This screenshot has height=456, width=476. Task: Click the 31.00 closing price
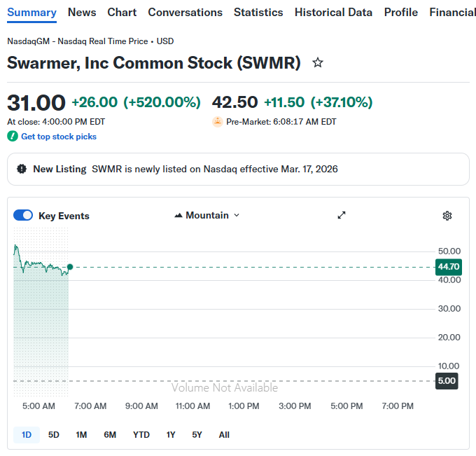click(36, 103)
